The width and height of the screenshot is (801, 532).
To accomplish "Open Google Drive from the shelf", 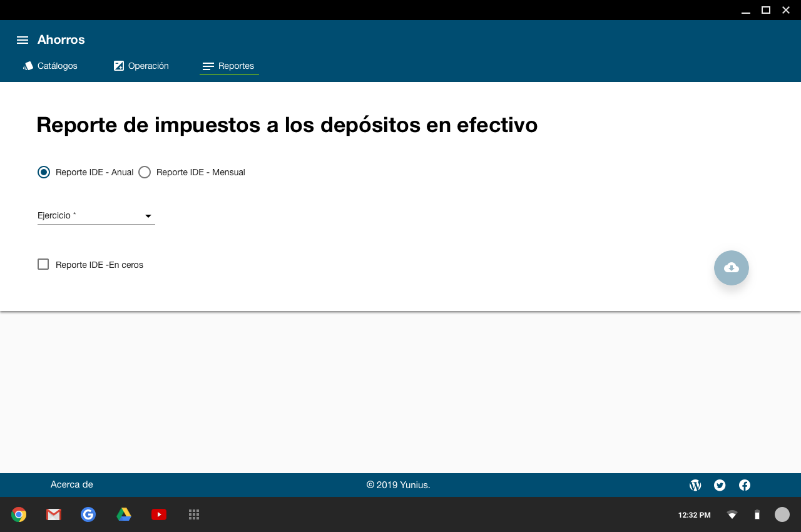I will pyautogui.click(x=124, y=514).
